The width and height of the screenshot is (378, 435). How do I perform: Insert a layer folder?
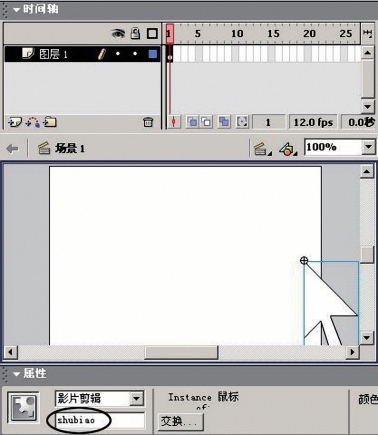click(x=50, y=122)
